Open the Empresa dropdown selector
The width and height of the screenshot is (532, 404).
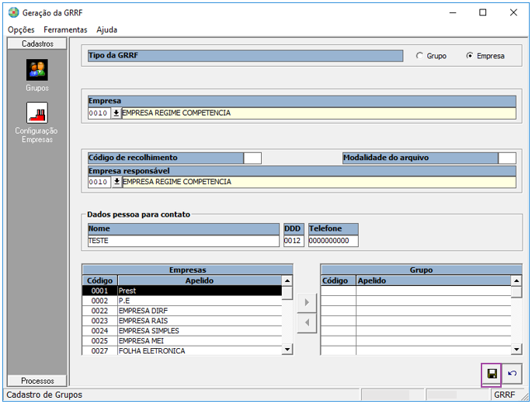116,113
